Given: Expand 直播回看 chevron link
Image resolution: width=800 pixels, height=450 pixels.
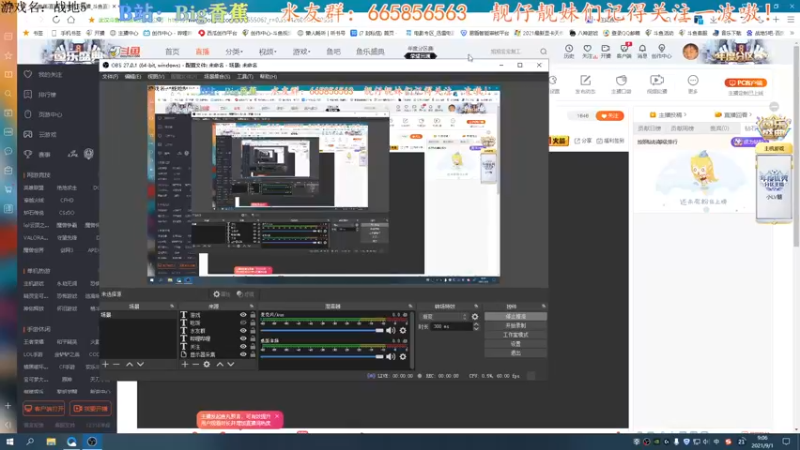Looking at the screenshot, I should point(734,115).
